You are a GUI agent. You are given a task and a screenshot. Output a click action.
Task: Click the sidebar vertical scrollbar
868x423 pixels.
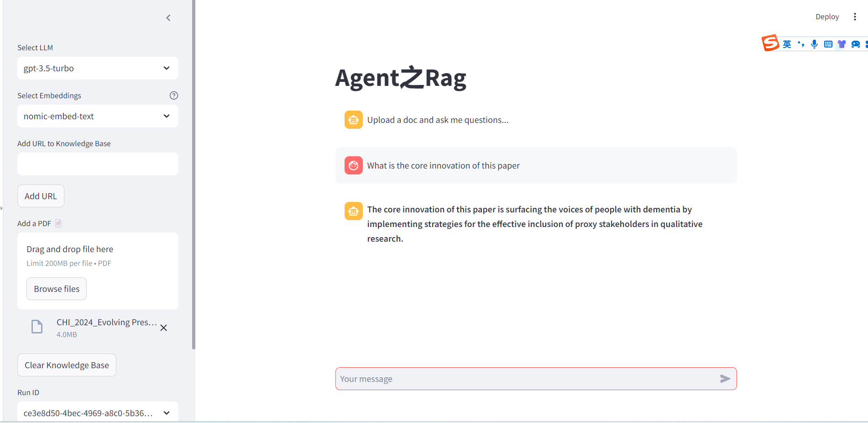click(193, 174)
